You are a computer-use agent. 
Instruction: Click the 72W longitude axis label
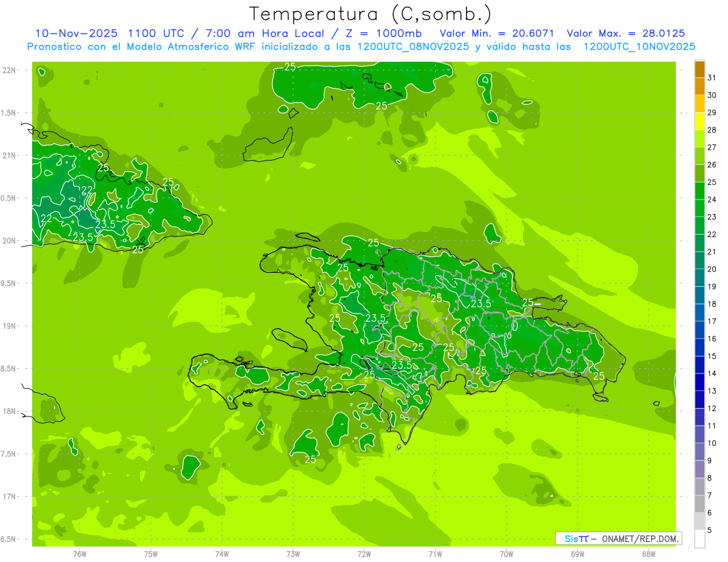364,554
